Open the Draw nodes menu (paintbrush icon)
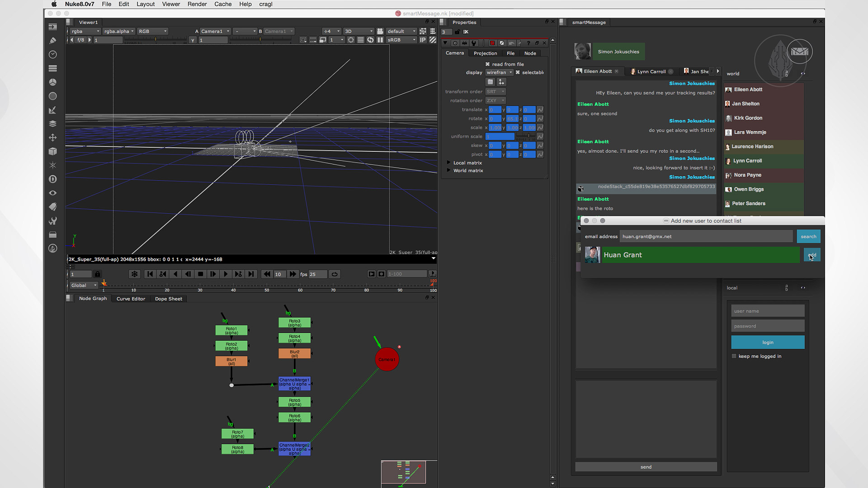Image resolution: width=868 pixels, height=488 pixels. (x=53, y=41)
